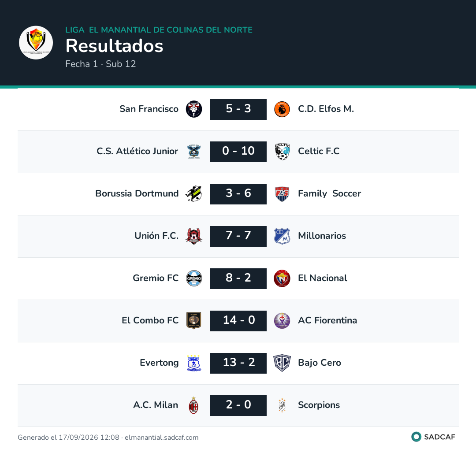Click the league name heading text

(x=159, y=30)
